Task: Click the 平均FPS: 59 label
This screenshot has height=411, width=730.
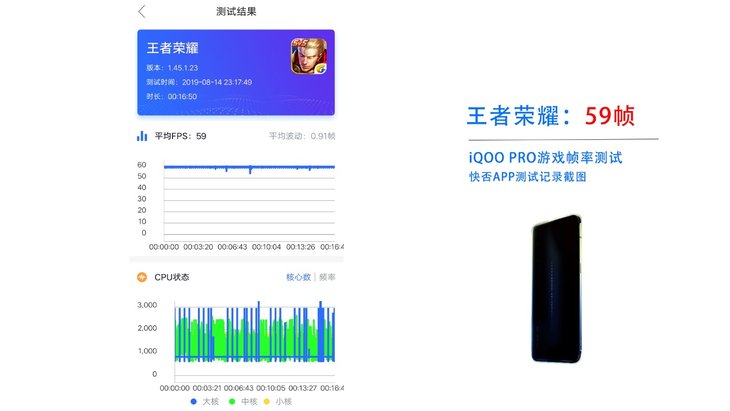Action: point(181,136)
